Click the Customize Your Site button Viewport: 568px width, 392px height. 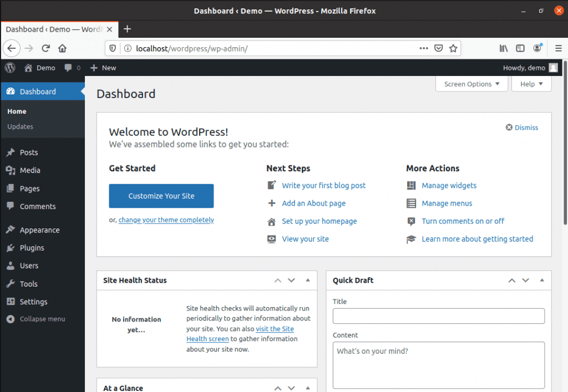[x=161, y=196]
